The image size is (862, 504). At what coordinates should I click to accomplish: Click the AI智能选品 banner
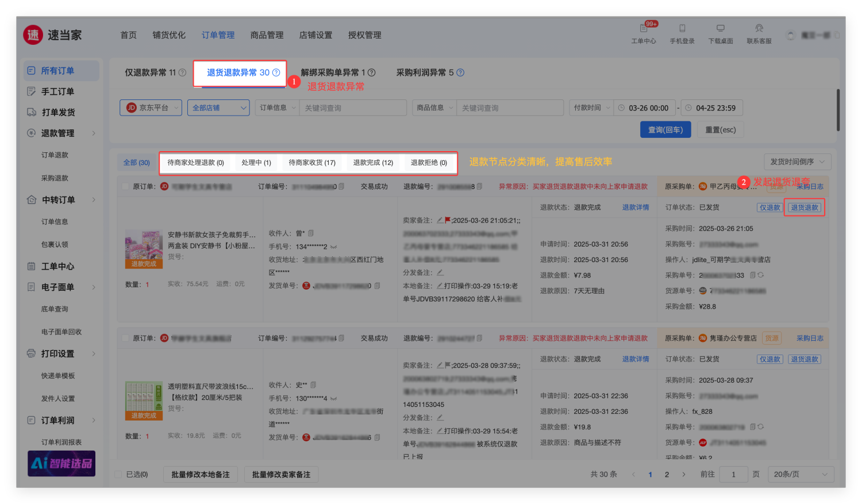pos(61,463)
